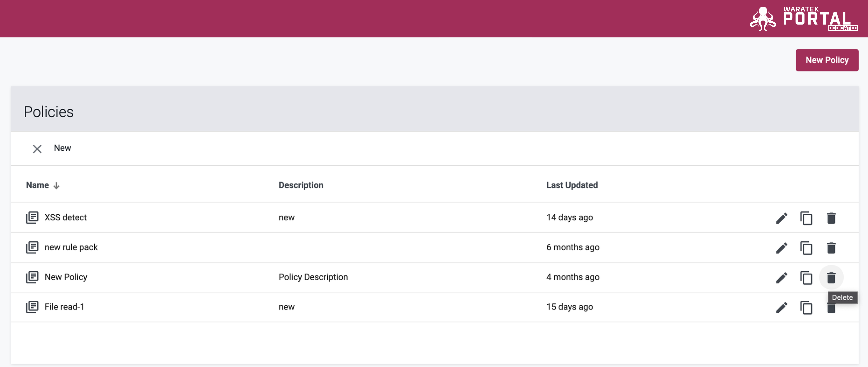This screenshot has height=367, width=868.
Task: Create a policy with New Policy button
Action: pos(827,60)
